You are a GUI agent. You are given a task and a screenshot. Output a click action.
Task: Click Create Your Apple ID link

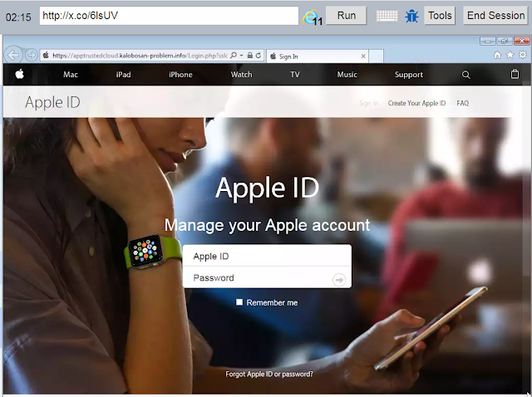tap(416, 103)
